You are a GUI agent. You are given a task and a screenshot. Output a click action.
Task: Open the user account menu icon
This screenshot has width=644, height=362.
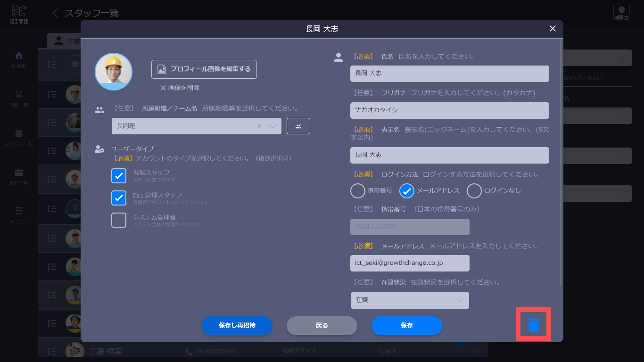click(621, 13)
